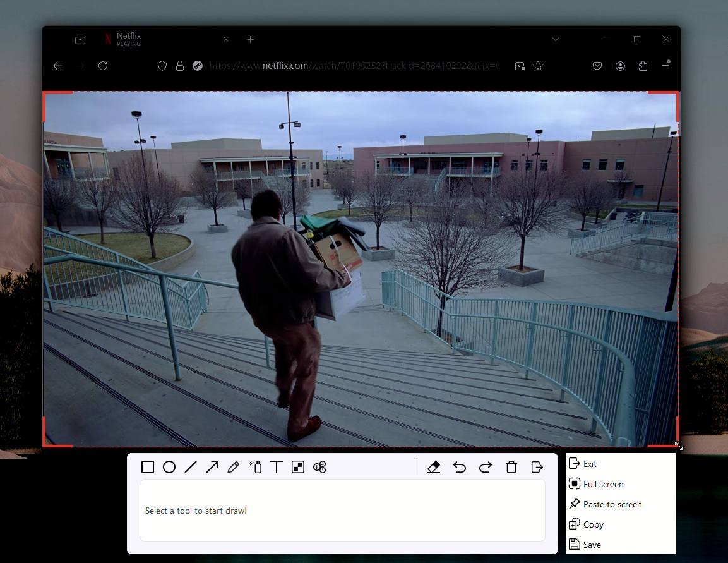The height and width of the screenshot is (563, 728).
Task: Undo the last annotation
Action: coord(460,467)
